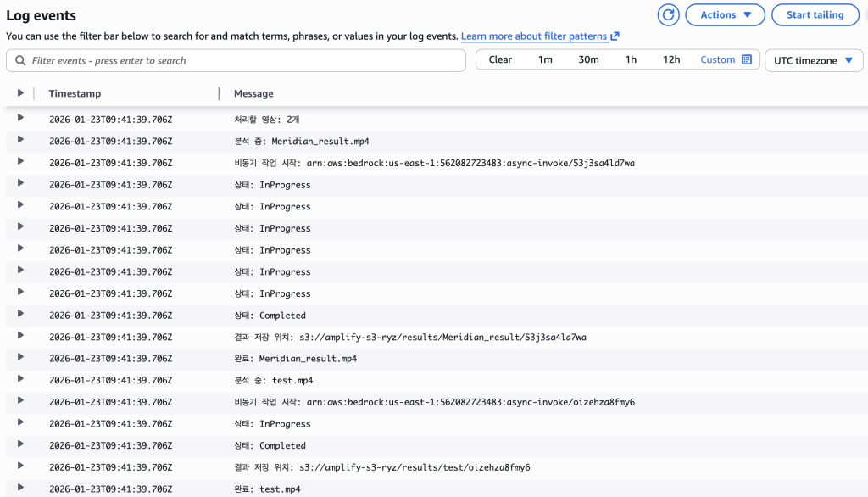Expand all rows using header arrow
Viewport: 868px width, 497px height.
pyautogui.click(x=20, y=93)
